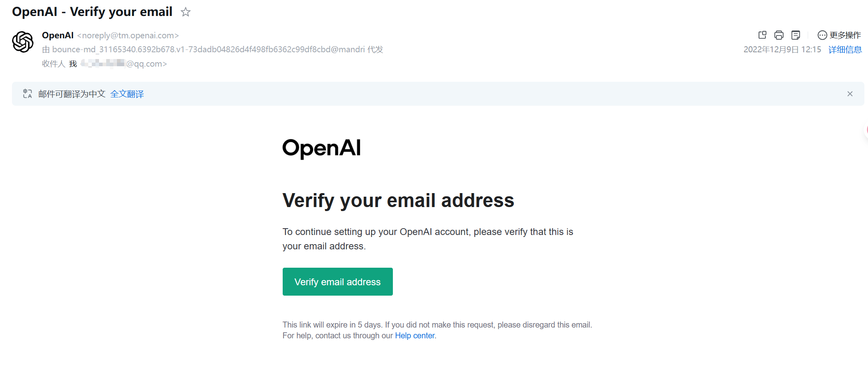Show 详细信息 header details
This screenshot has width=868, height=383.
[x=845, y=49]
